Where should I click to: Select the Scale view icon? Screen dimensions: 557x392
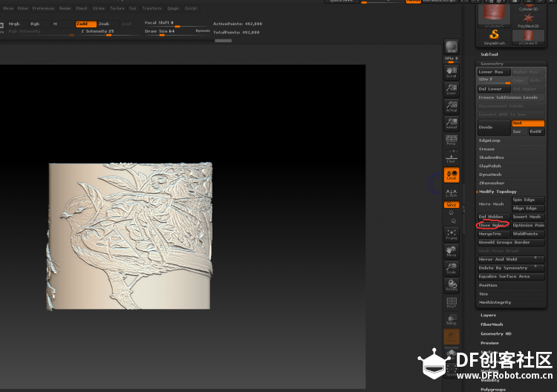(x=452, y=269)
